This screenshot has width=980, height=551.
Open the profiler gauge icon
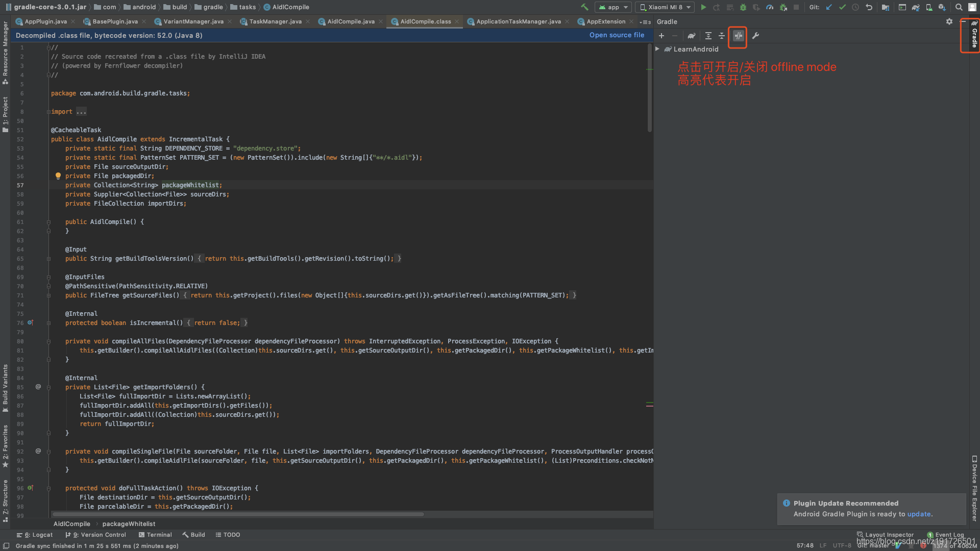(770, 7)
